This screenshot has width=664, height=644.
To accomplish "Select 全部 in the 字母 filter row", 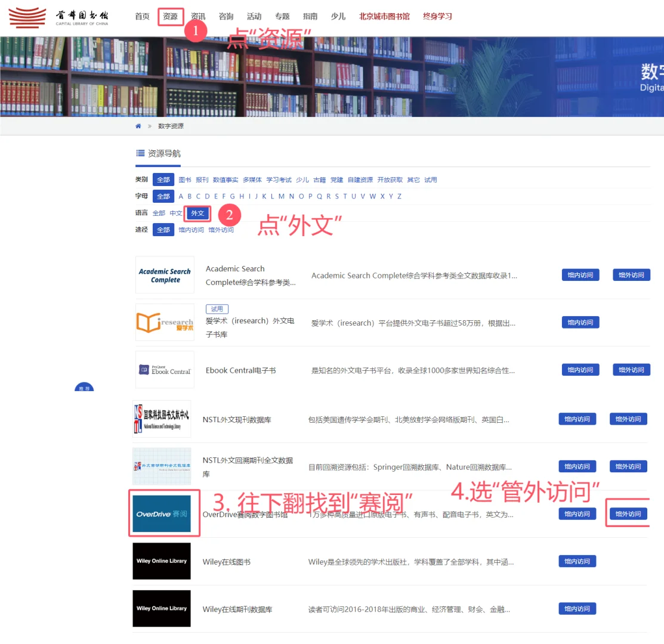I will (x=163, y=196).
